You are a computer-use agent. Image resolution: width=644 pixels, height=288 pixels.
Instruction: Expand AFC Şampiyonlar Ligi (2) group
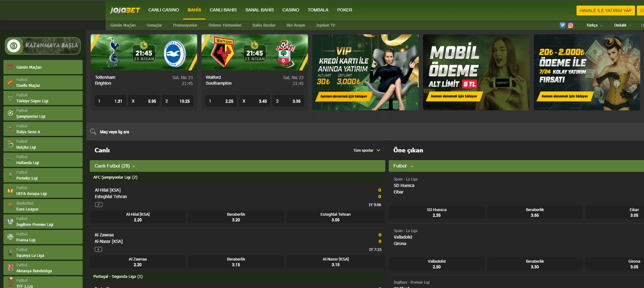point(237,177)
